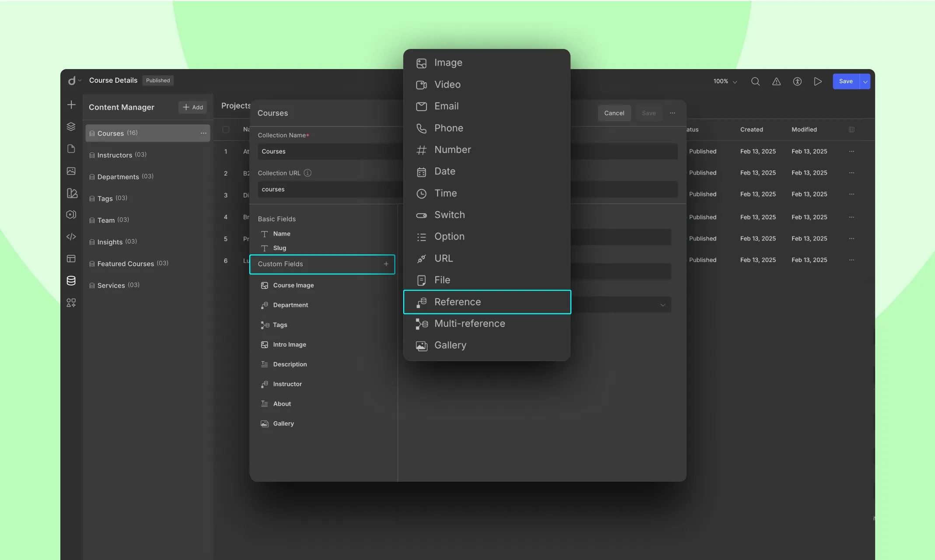This screenshot has height=560, width=935.
Task: Choose Image field type from menu
Action: (x=487, y=63)
